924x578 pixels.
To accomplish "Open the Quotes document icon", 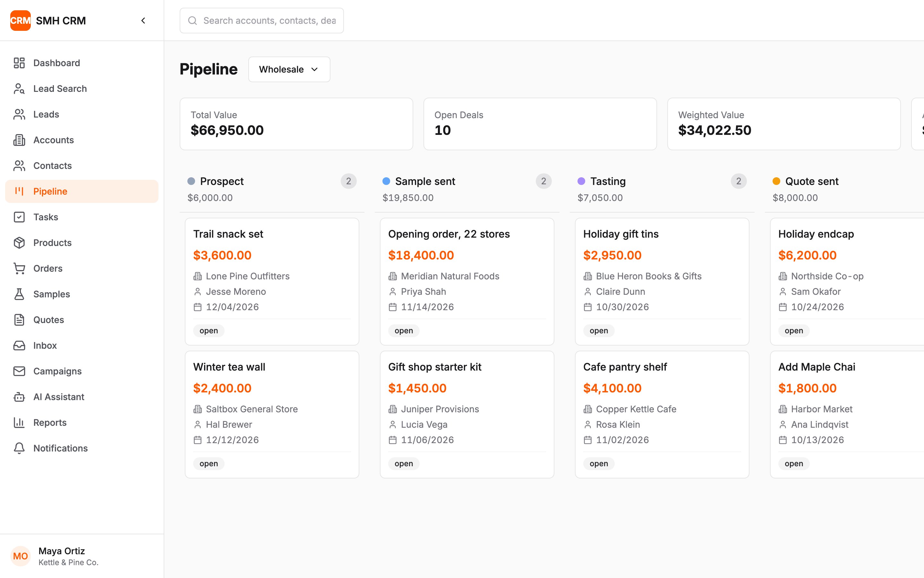I will point(19,320).
